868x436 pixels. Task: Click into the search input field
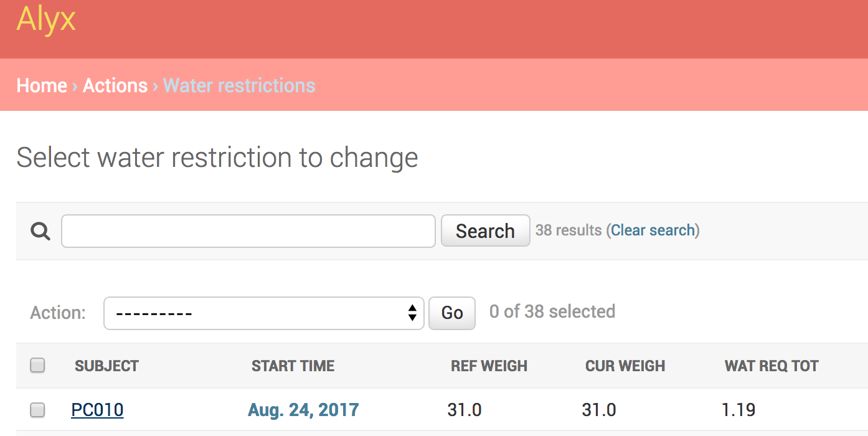(x=248, y=230)
